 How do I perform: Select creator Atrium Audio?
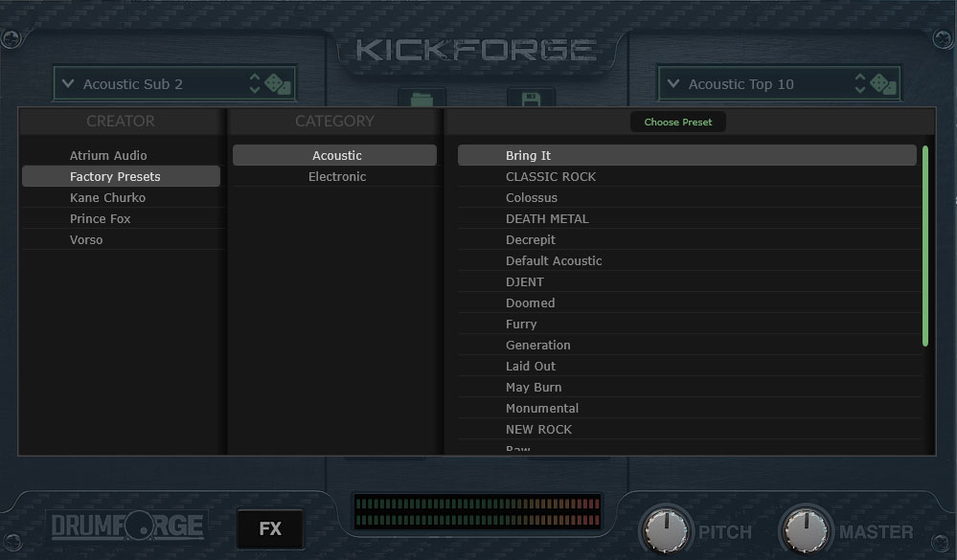(121, 155)
